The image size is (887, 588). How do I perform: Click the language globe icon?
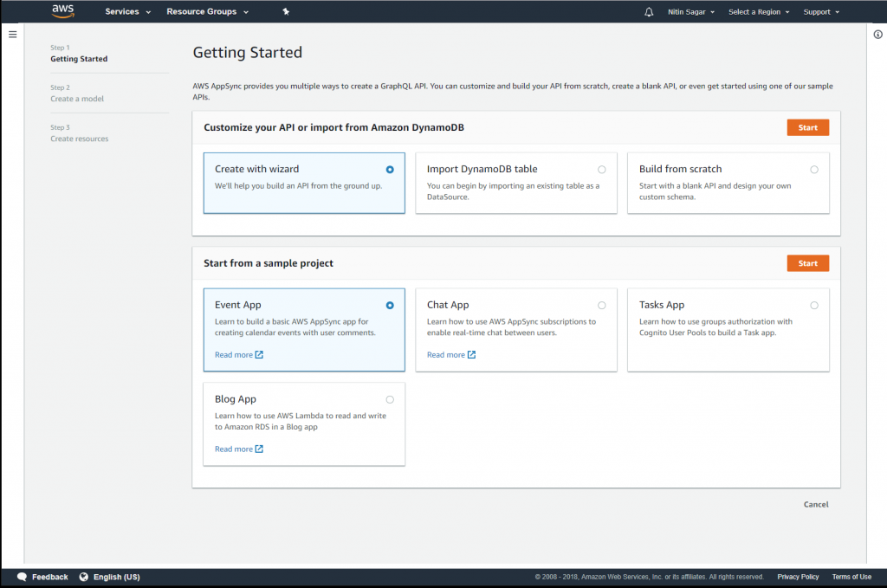(x=84, y=577)
